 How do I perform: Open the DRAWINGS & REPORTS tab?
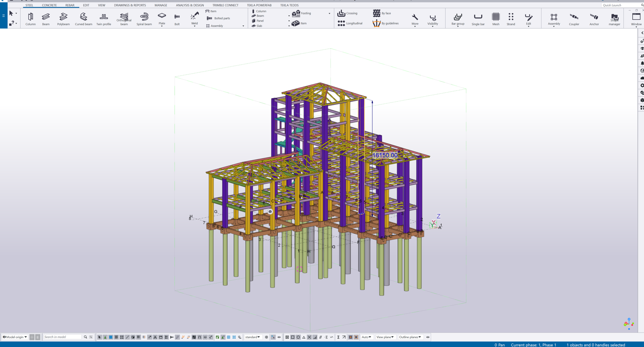point(130,5)
